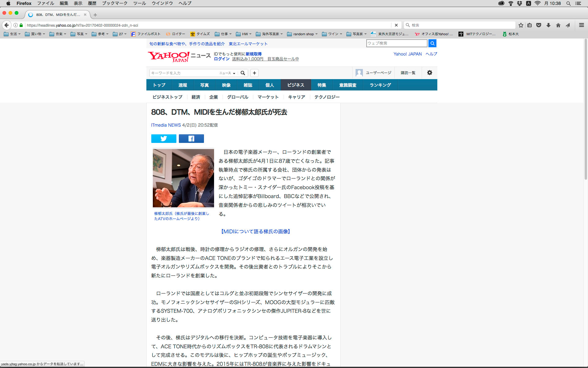
Task: Expand the random shop bookmark folder
Action: (x=303, y=34)
